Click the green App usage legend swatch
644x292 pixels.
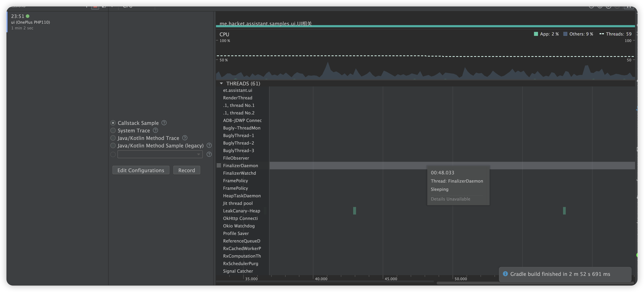click(536, 34)
